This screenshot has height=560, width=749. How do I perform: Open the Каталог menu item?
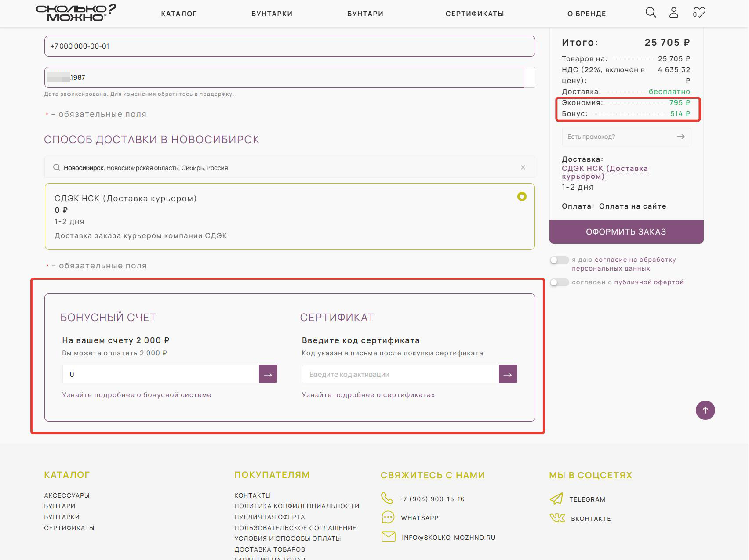click(179, 14)
